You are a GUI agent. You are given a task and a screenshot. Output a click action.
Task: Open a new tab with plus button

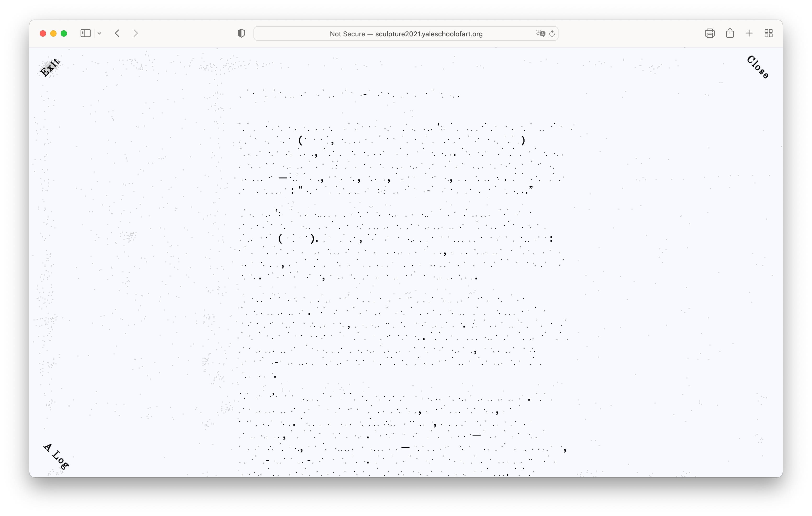point(749,33)
